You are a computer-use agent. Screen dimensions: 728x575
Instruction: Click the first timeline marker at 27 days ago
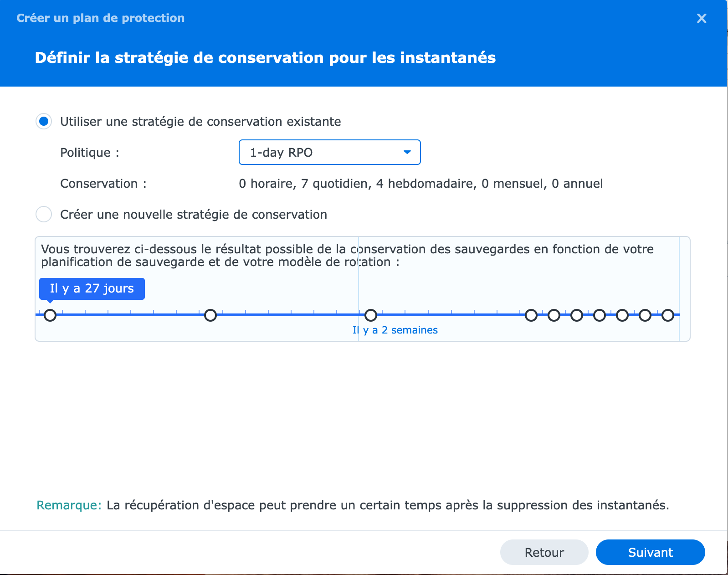tap(50, 315)
